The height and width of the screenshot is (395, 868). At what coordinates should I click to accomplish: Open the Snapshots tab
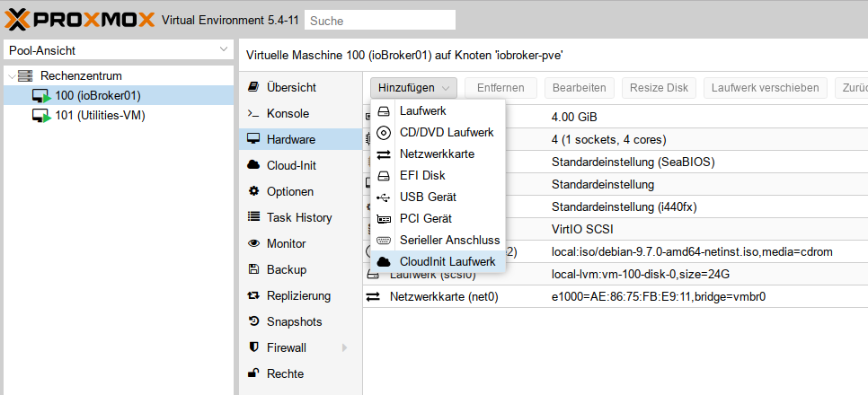(x=301, y=321)
